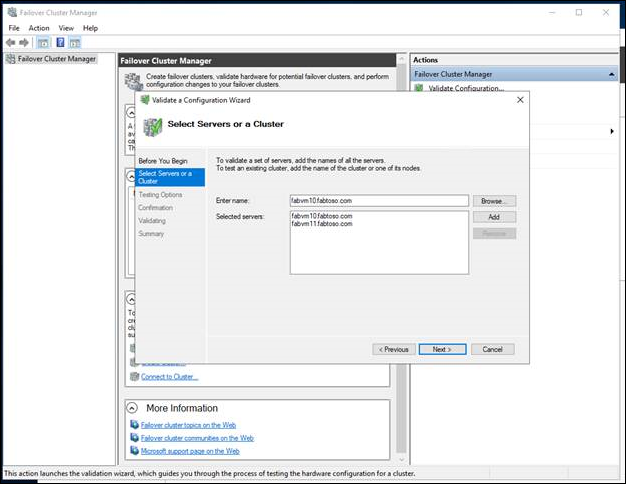The image size is (626, 484).
Task: Collapse the More Information section
Action: pyautogui.click(x=132, y=408)
